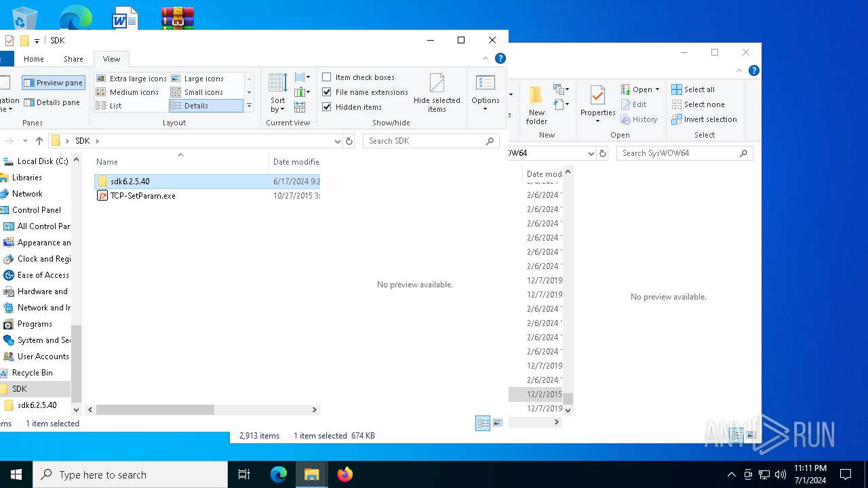Open Network in navigation pane
Viewport: 868px width, 488px height.
27,194
